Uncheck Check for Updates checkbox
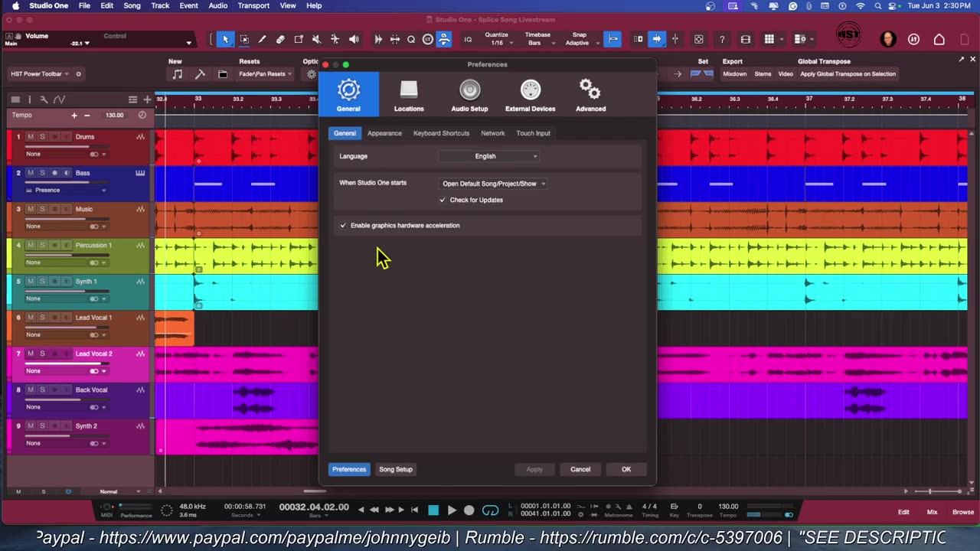The height and width of the screenshot is (551, 980). 443,200
